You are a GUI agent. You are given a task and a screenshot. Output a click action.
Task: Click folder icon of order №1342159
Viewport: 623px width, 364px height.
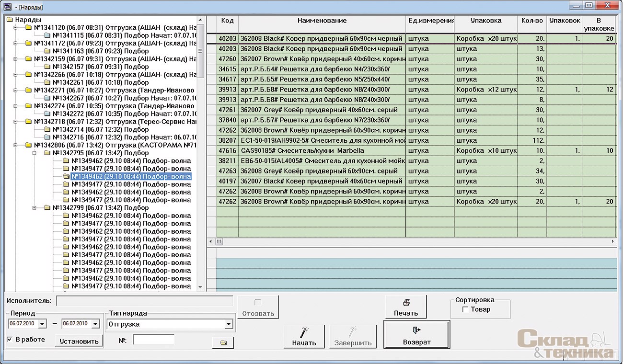[x=28, y=59]
